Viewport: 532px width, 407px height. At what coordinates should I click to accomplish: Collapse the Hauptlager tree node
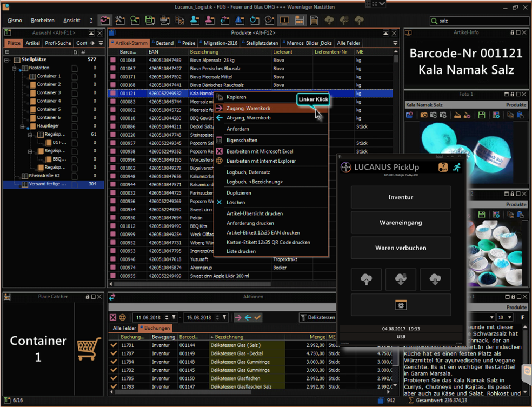[x=23, y=126]
